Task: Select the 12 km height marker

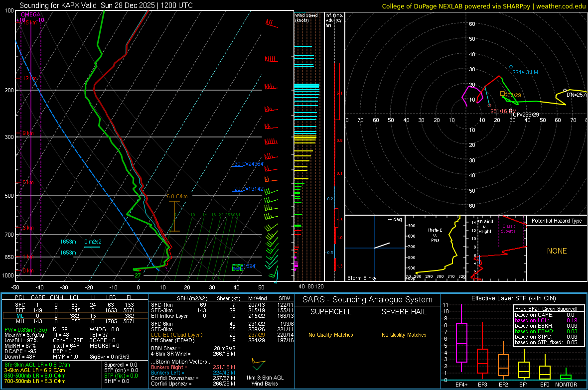Action: click(29, 78)
